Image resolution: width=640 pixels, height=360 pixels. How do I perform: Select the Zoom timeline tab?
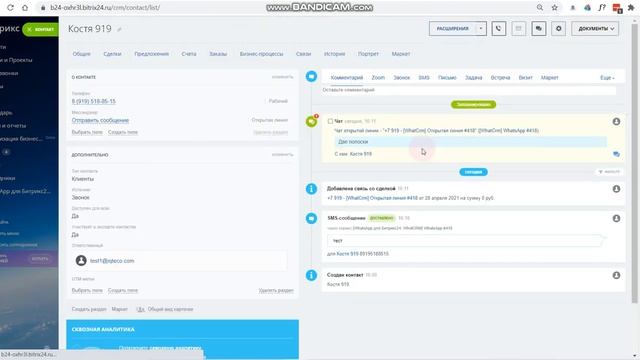(x=378, y=78)
